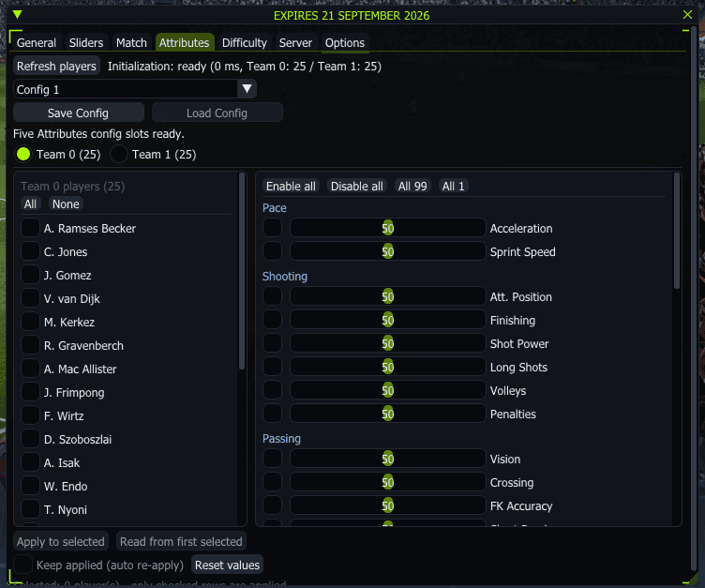Enable the FK Accuracy checkbox
Viewport: 705px width, 588px height.
[x=273, y=505]
